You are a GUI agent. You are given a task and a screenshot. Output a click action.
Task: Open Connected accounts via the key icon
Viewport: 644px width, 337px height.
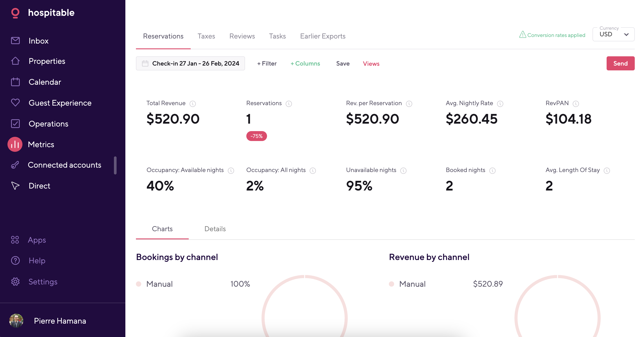click(15, 165)
